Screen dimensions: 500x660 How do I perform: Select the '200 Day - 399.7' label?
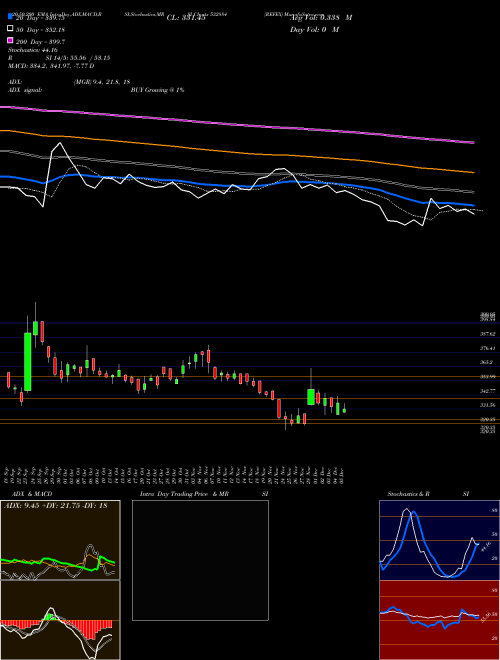40,42
